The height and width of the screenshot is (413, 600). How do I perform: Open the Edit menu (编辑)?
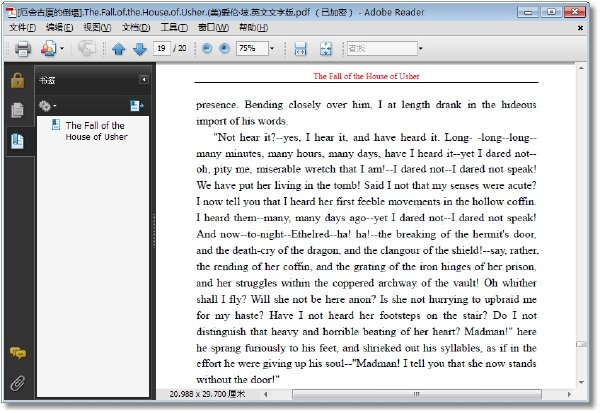[59, 28]
